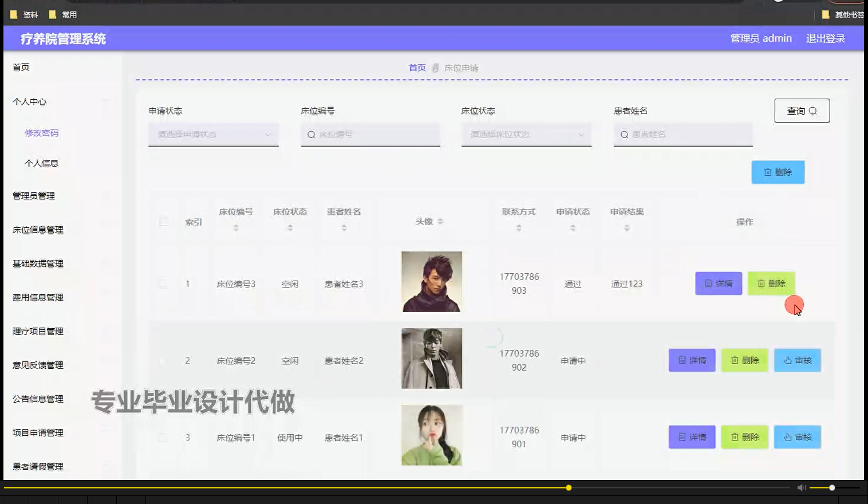Check the checkbox for row 2
This screenshot has height=504, width=868.
(163, 360)
